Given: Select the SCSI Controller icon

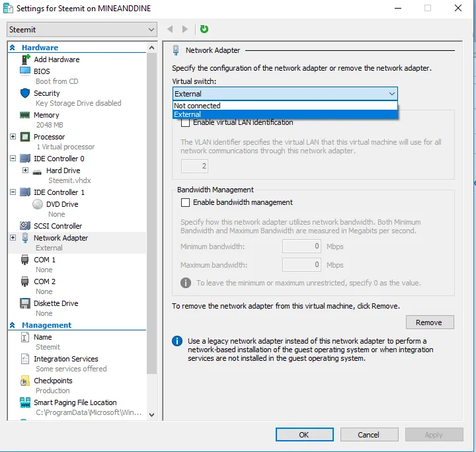Looking at the screenshot, I should (x=25, y=226).
